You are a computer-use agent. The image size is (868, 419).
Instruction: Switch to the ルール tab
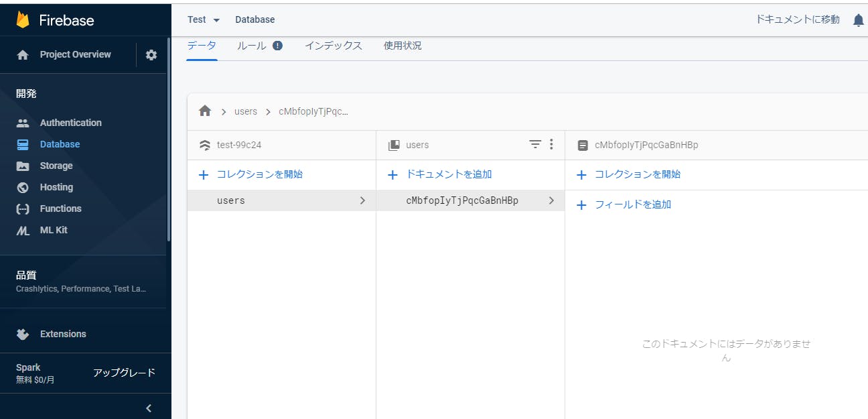point(251,46)
